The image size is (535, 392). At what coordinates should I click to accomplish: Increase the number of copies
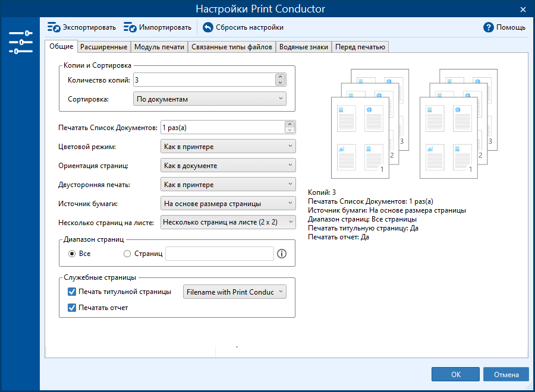280,77
